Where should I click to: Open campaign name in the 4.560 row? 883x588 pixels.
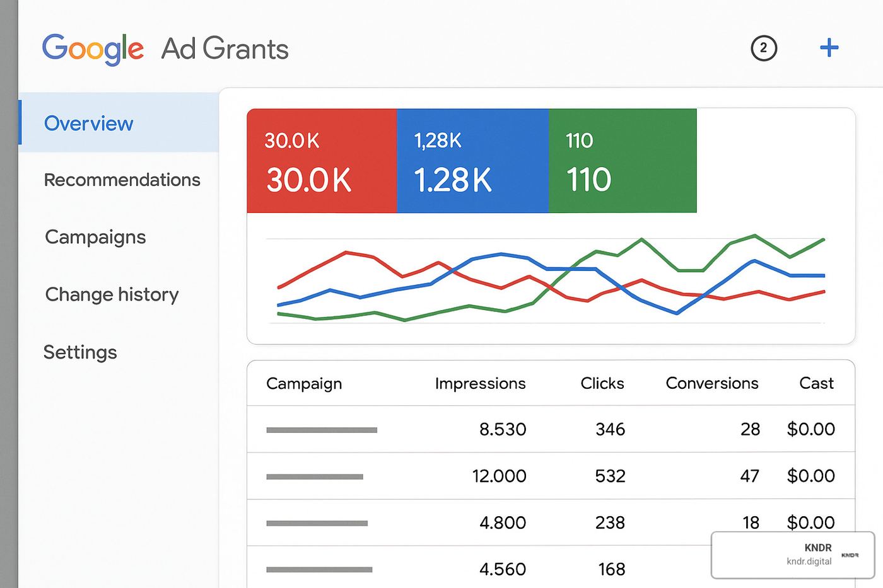[319, 570]
